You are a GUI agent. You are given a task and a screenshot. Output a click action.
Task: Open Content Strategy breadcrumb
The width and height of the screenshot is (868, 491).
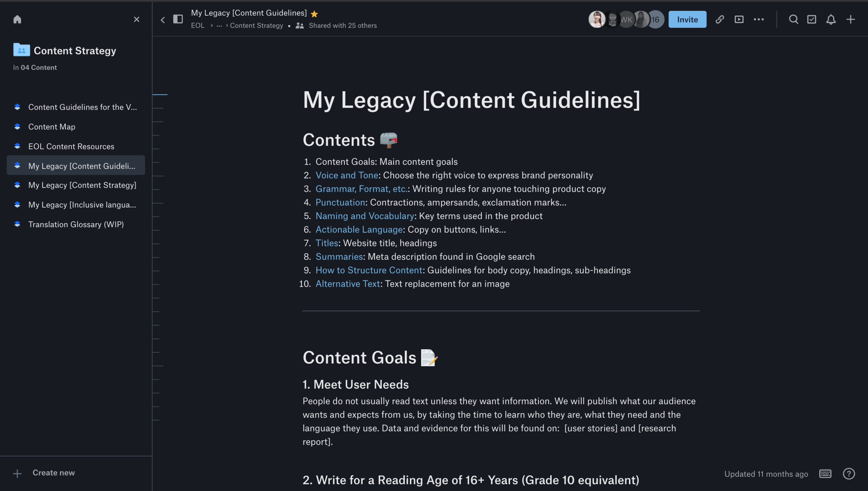[x=256, y=26]
